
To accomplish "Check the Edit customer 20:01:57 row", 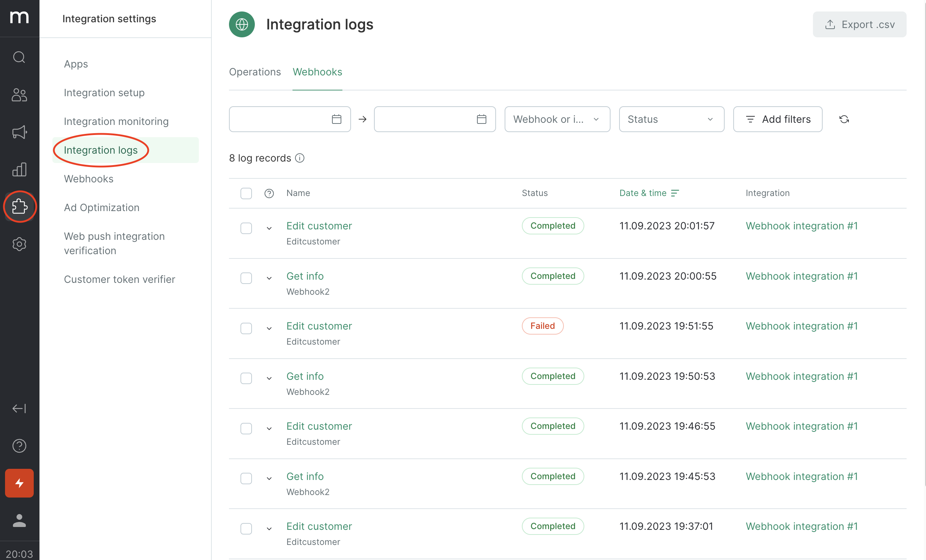I will click(246, 228).
